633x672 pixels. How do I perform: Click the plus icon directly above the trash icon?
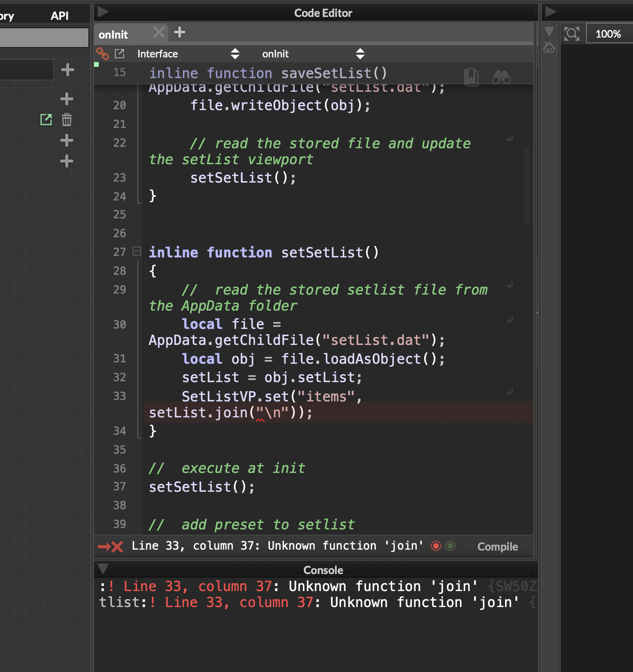67,99
